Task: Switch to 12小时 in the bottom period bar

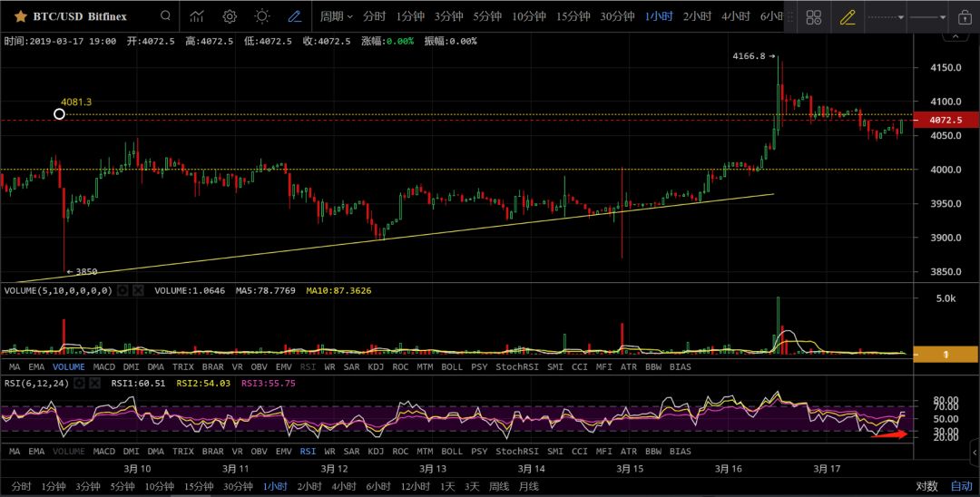Action: pyautogui.click(x=415, y=486)
